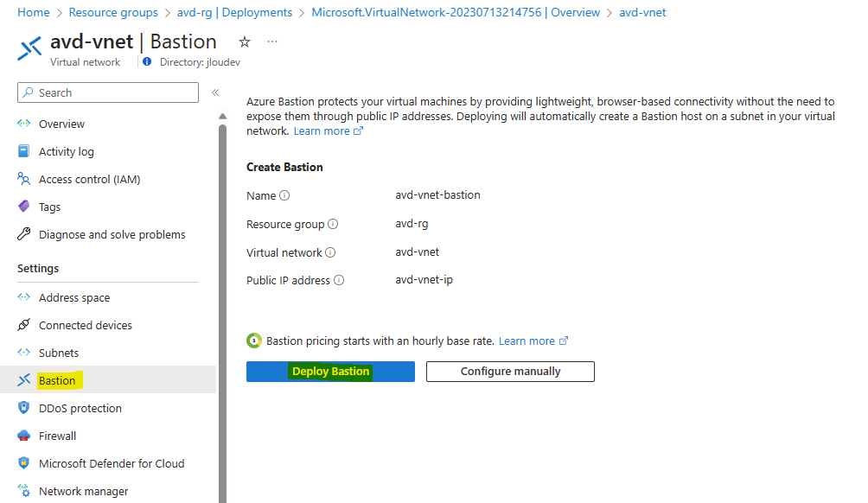
Task: Open Microsoft Defender for Cloud
Action: (112, 464)
